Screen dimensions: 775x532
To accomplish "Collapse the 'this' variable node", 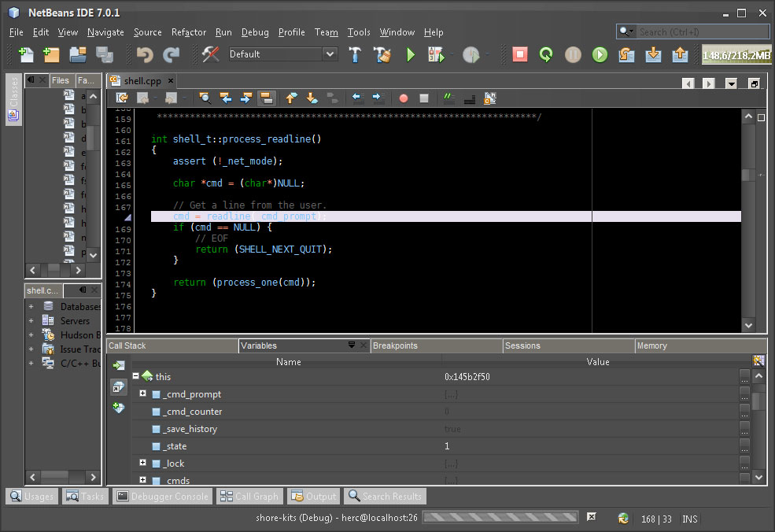I will point(136,376).
